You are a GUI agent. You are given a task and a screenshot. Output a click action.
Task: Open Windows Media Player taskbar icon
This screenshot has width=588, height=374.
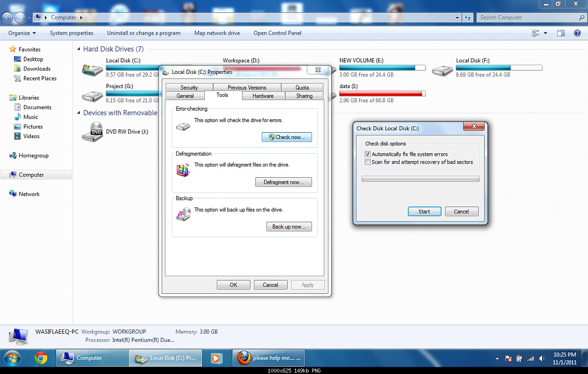216,358
